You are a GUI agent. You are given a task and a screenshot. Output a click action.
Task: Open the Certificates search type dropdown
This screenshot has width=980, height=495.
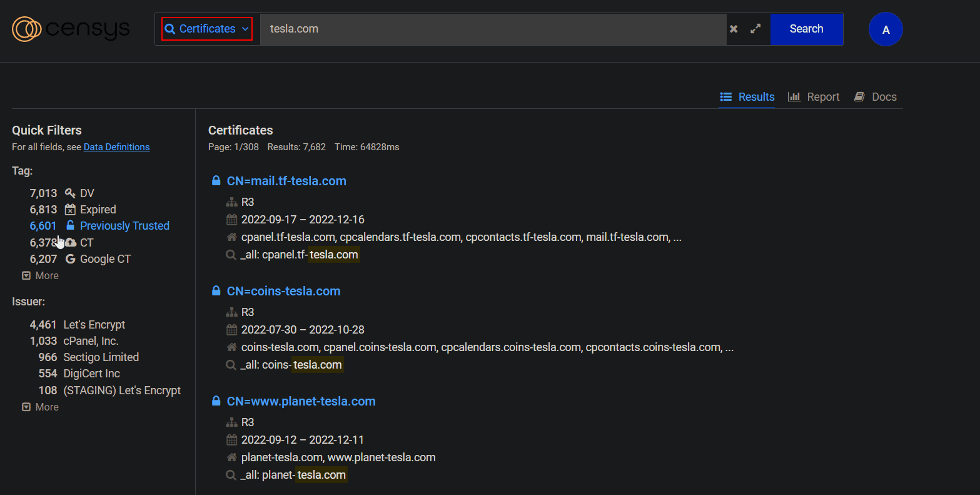point(206,28)
